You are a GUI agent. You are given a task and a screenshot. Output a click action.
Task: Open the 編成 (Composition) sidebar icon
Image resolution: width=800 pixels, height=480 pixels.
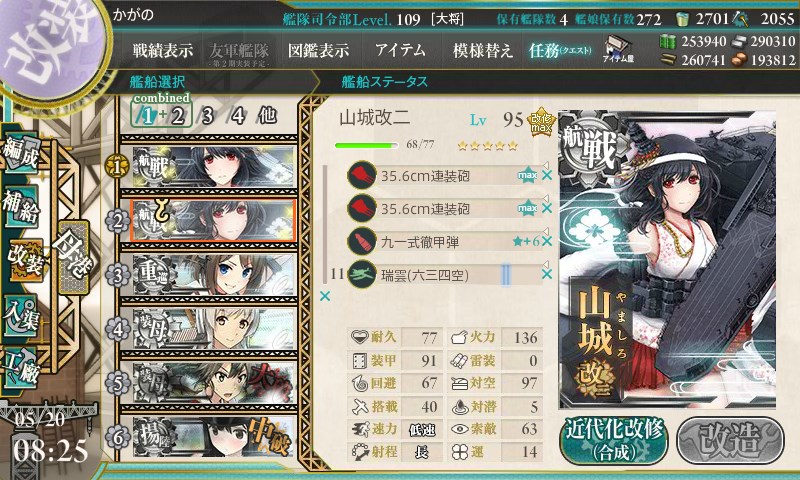pos(21,154)
